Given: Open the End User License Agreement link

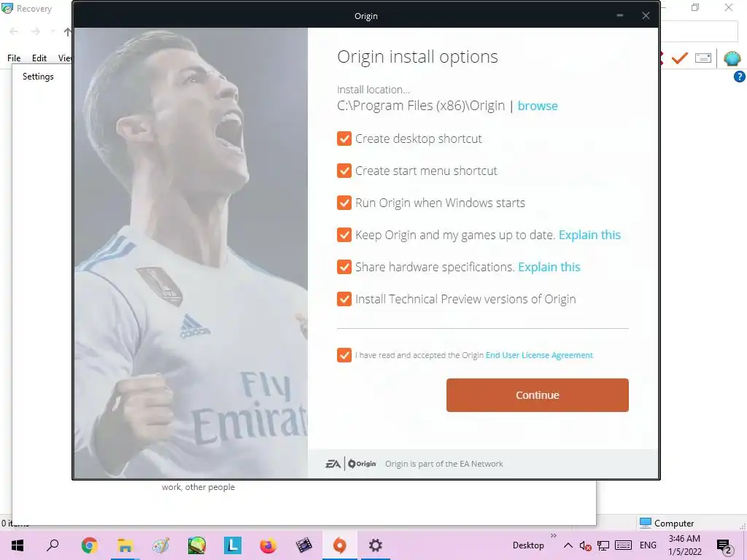Looking at the screenshot, I should tap(539, 355).
